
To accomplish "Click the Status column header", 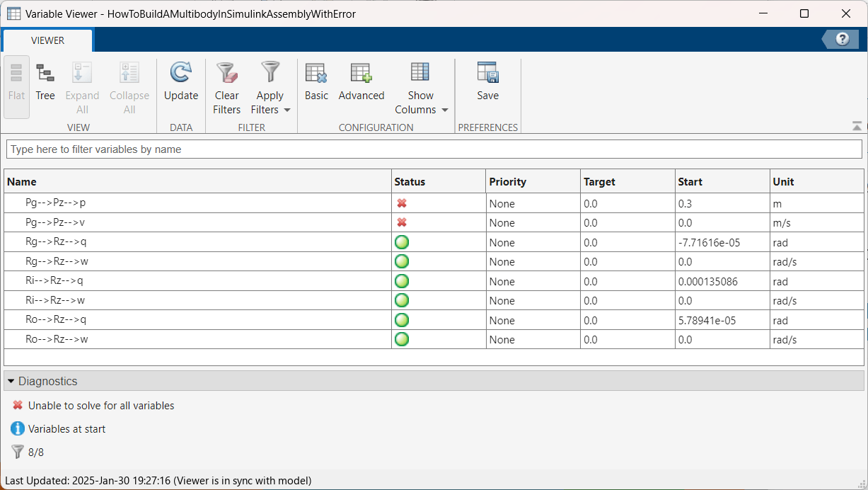I will point(439,182).
